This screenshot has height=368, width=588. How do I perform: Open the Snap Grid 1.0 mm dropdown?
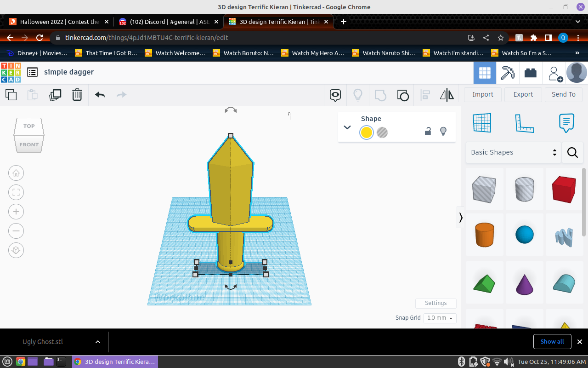440,318
